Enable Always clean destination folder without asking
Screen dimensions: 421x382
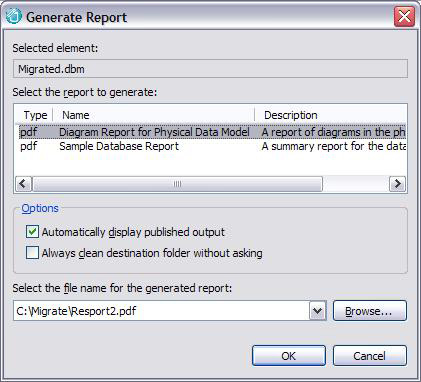(x=32, y=253)
